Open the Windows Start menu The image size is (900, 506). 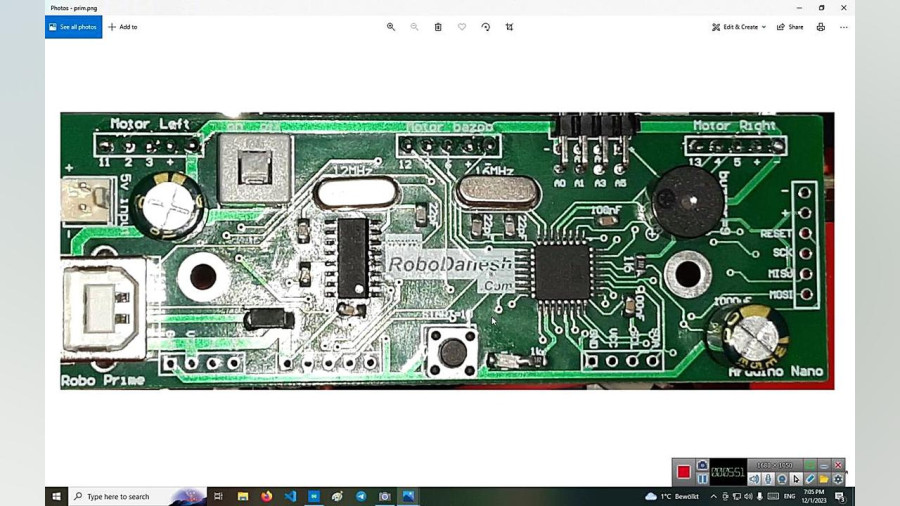56,496
